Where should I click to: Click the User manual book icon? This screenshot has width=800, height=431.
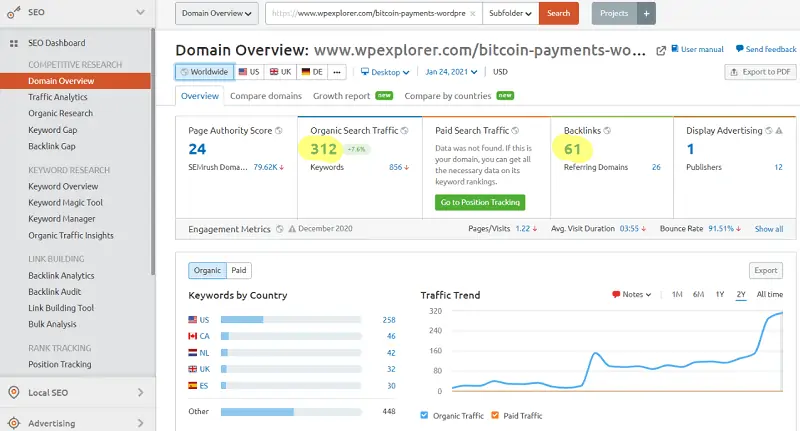674,48
